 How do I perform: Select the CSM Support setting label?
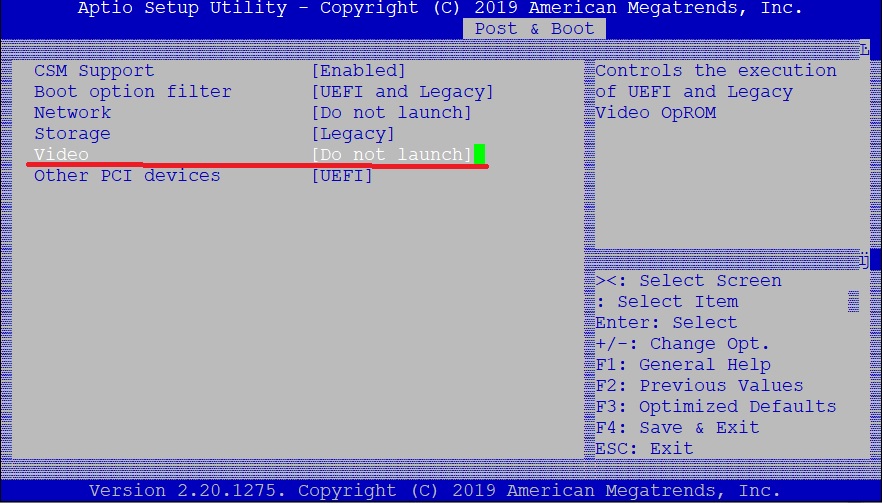[x=94, y=71]
